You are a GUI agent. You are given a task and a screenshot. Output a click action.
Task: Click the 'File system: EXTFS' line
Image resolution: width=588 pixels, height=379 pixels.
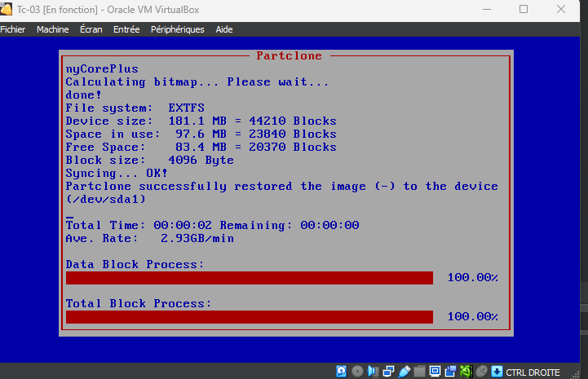135,108
